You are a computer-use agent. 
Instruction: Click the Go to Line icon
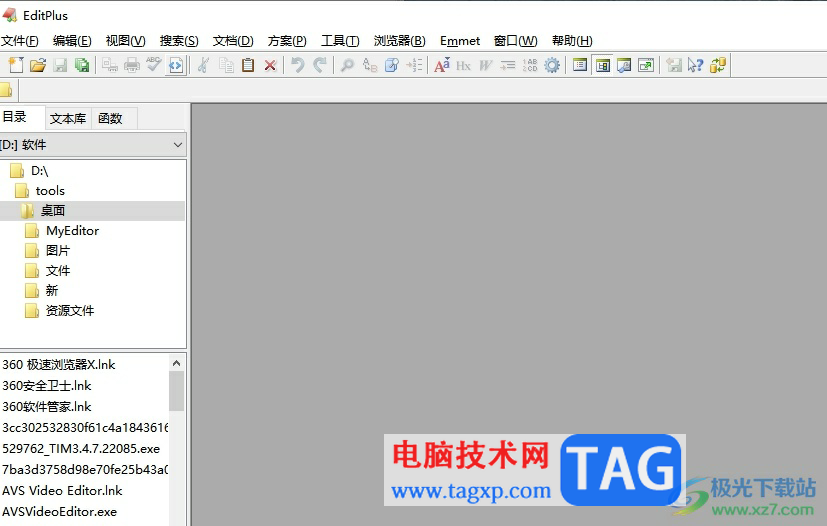pos(414,65)
